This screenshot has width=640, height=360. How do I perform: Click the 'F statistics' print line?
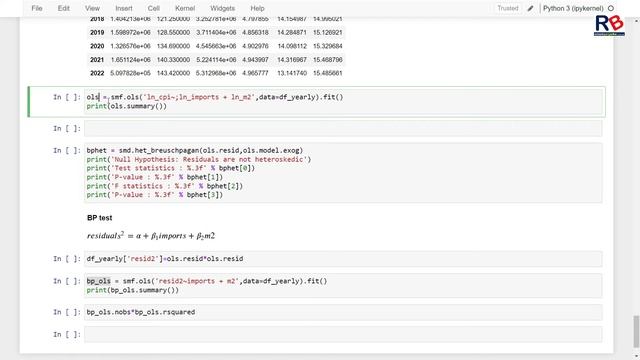point(164,186)
